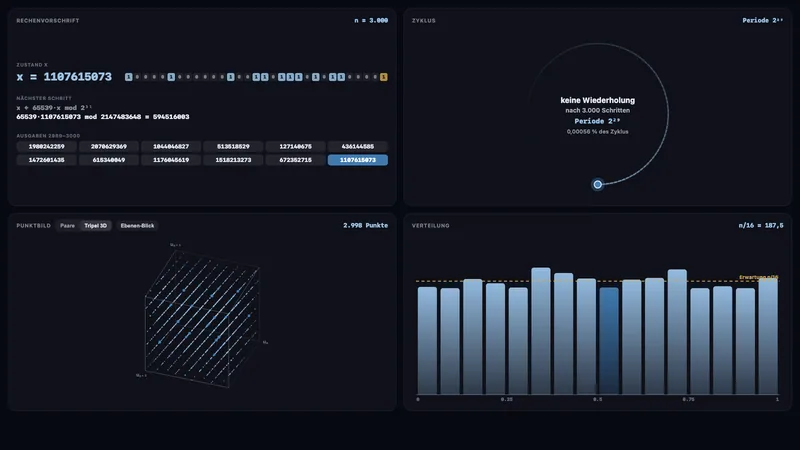Click the 'keine Wiederholung' text

click(x=597, y=101)
